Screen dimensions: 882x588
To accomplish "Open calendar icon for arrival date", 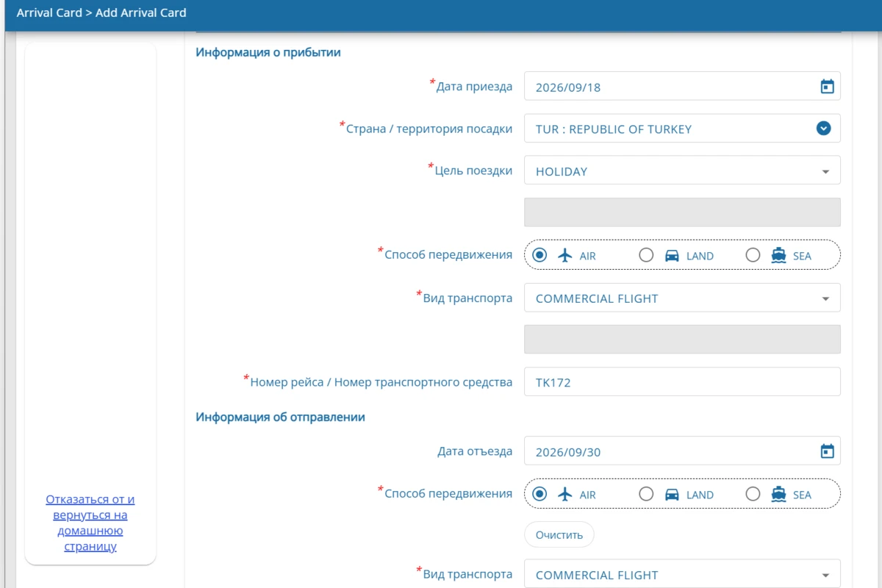I will [x=827, y=87].
